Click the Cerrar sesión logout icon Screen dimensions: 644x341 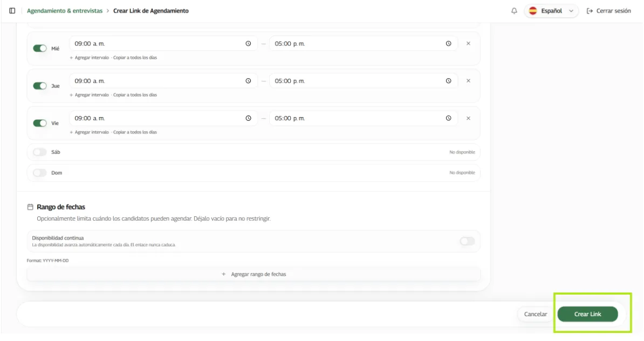click(590, 11)
